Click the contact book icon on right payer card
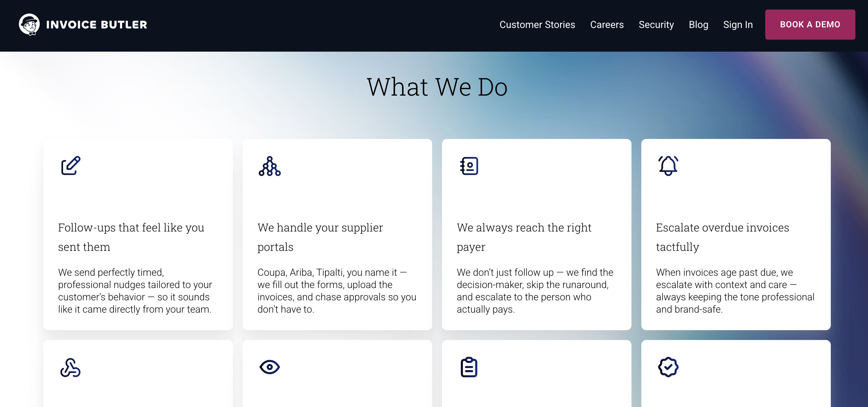This screenshot has height=407, width=868. coord(469,166)
